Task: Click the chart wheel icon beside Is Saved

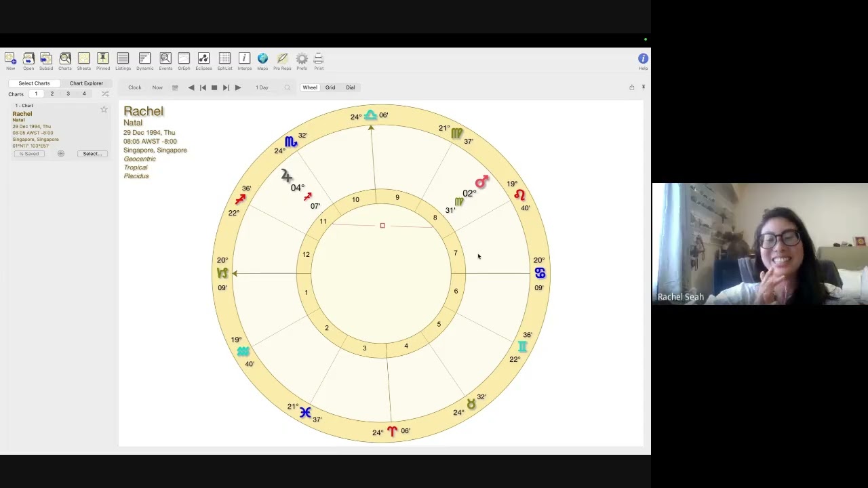Action: 61,154
